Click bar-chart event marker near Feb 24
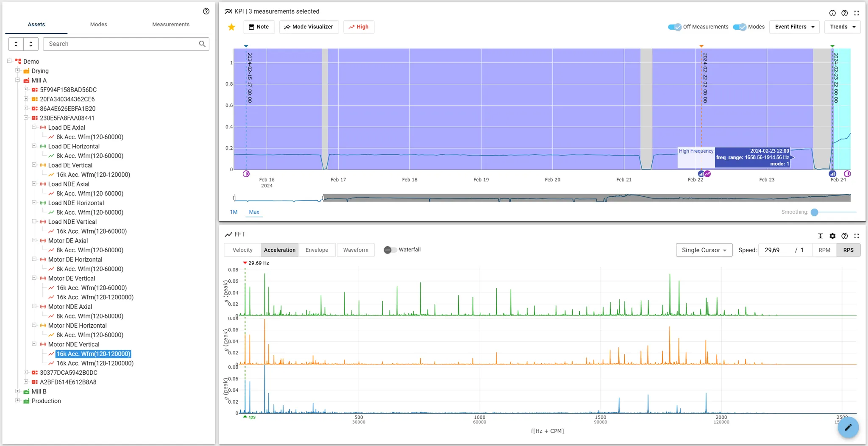 (832, 174)
